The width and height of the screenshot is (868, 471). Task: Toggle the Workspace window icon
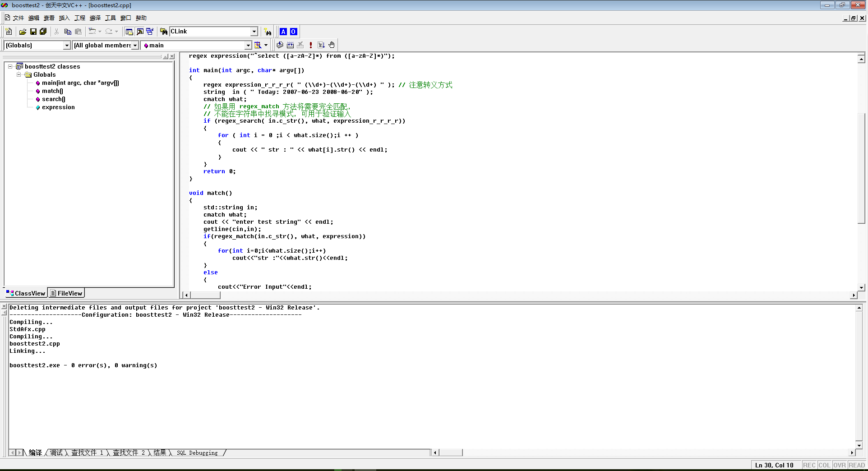click(x=129, y=32)
